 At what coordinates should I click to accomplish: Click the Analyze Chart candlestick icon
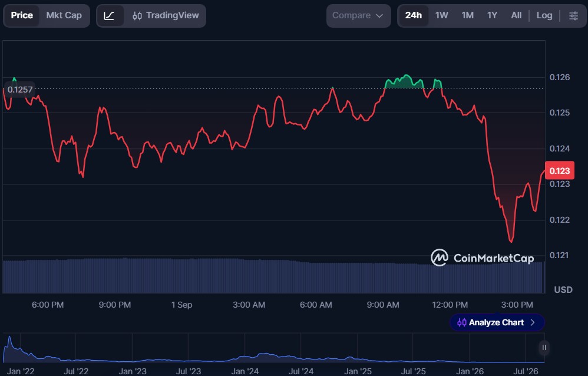click(x=462, y=322)
